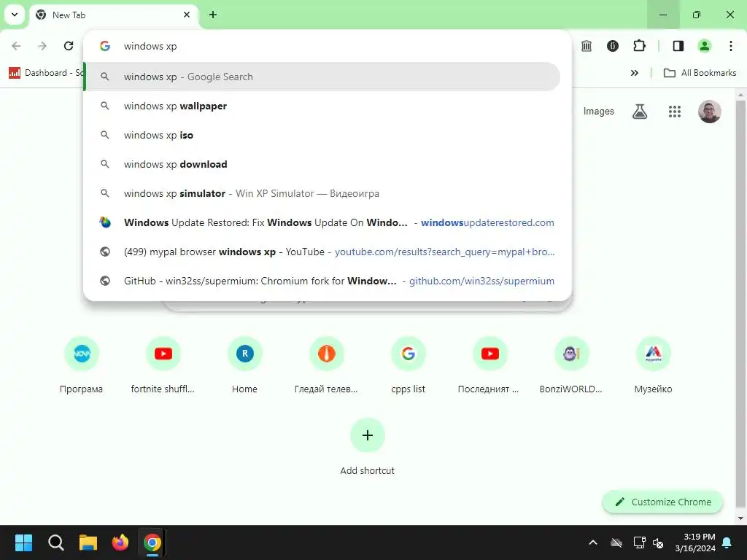Click the page vertical scrollbar
The width and height of the screenshot is (747, 560).
tap(741, 305)
